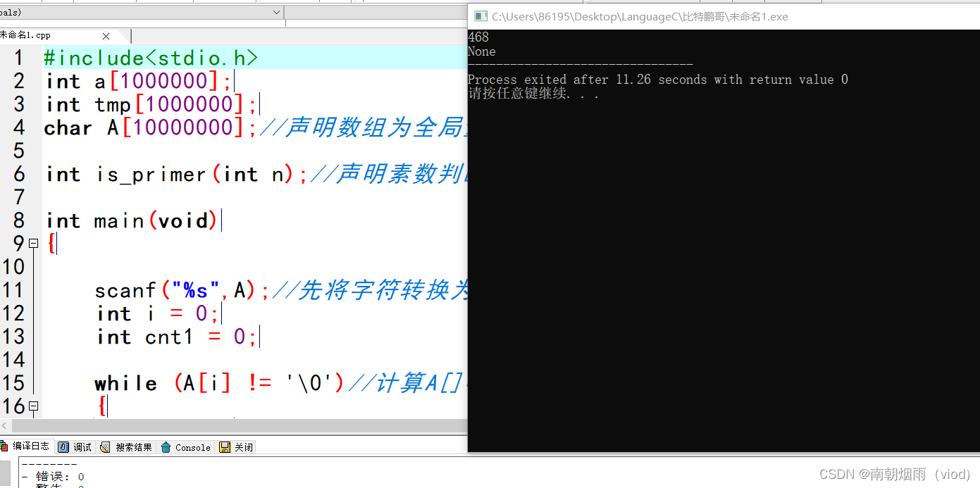
Task: Click the 调试 tab icon
Action: (64, 447)
